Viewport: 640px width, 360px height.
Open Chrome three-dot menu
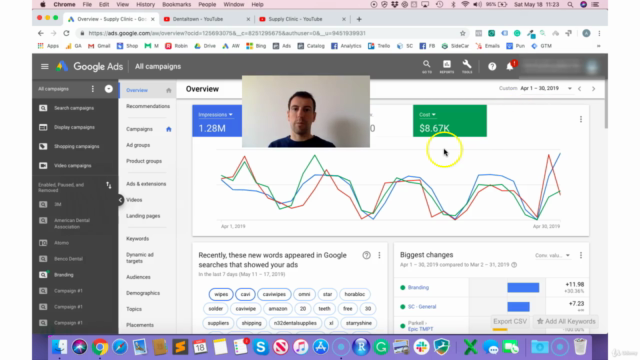point(599,33)
